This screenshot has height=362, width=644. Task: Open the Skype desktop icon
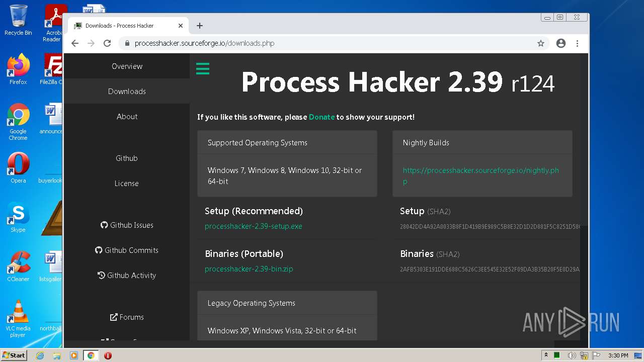(x=18, y=217)
